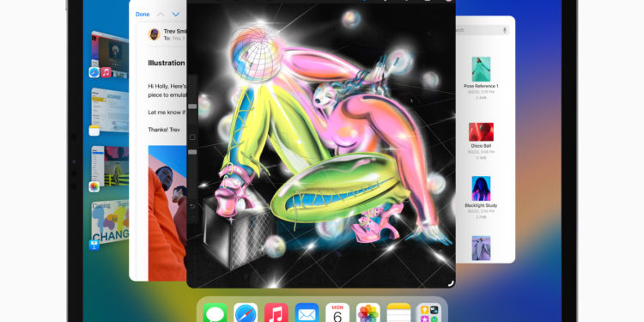Adjust the brush size slider in Procreate
The width and height of the screenshot is (644, 322).
pos(192,106)
